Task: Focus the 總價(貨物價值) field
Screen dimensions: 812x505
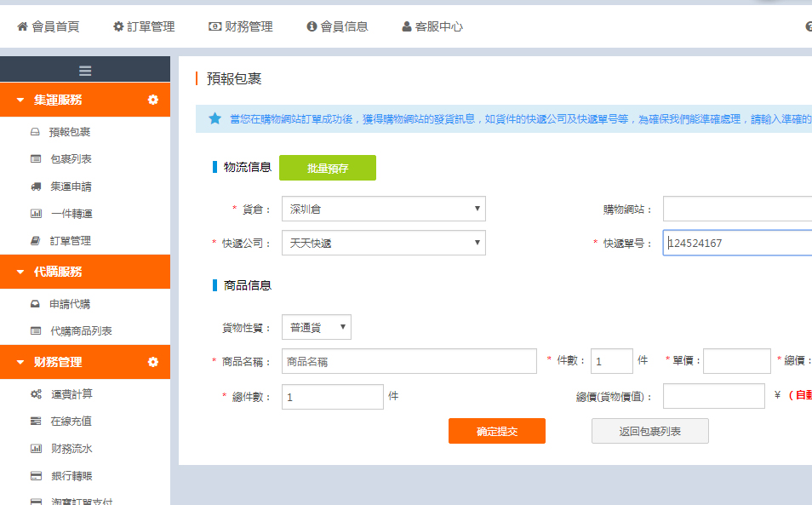Action: pyautogui.click(x=713, y=396)
